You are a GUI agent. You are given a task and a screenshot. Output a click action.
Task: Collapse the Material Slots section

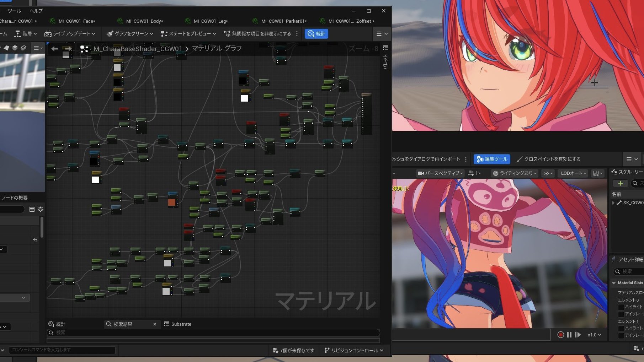coord(614,283)
